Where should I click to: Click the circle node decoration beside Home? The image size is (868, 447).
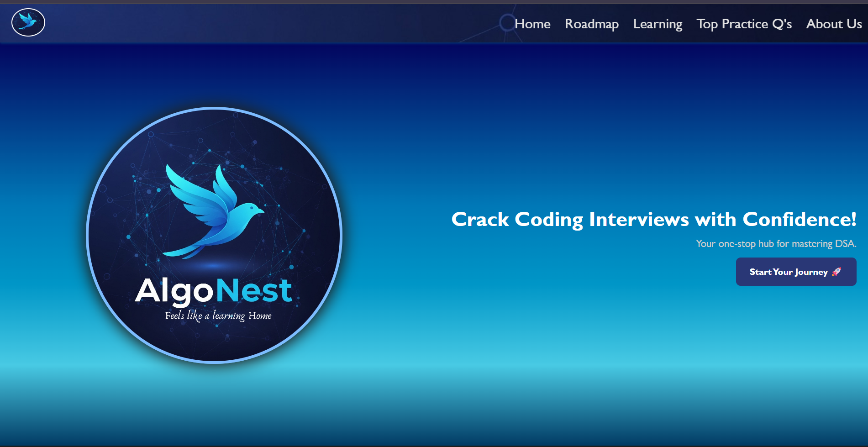(x=507, y=22)
